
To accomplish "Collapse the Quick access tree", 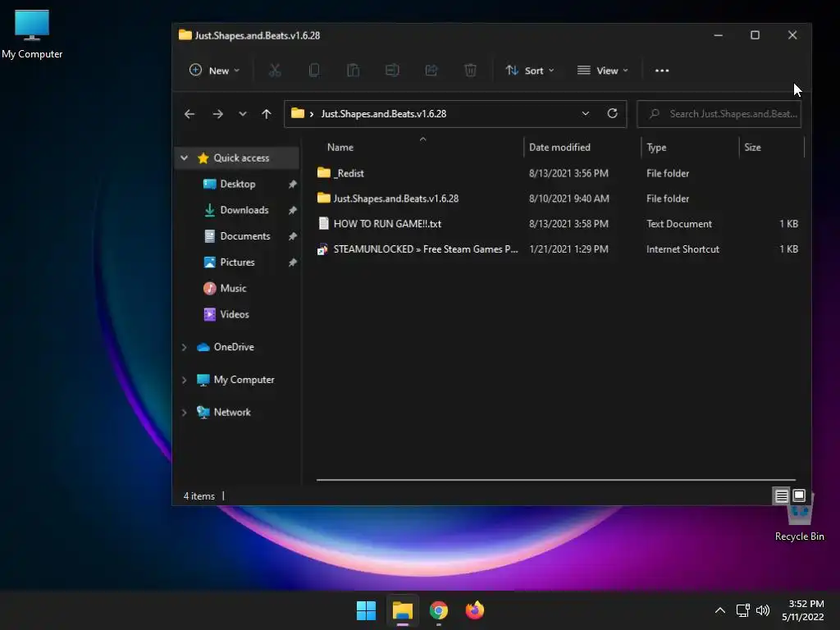I will pos(185,158).
